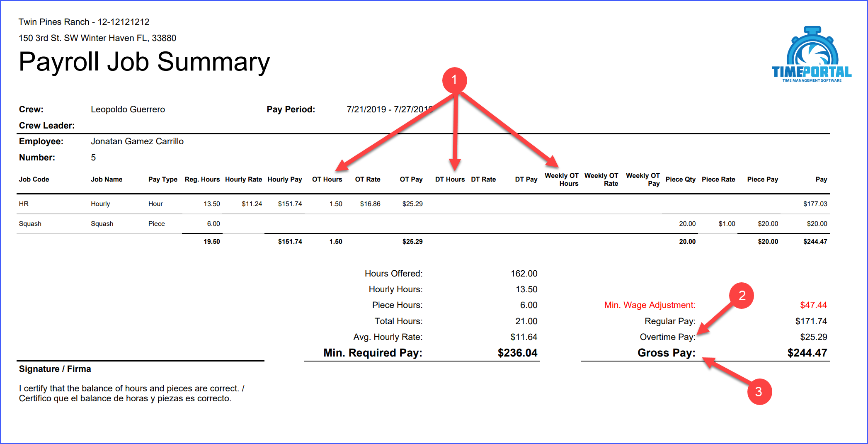
Task: Click the OT Pay column header
Action: click(x=411, y=180)
